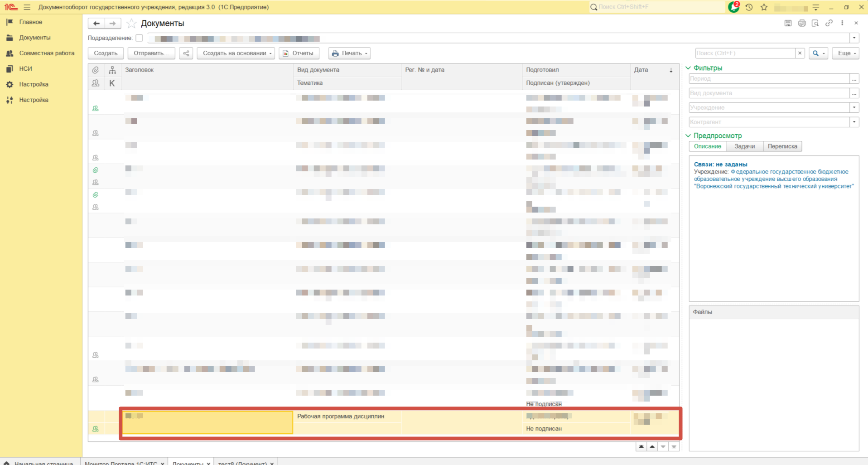
Task: Click the Отчеты button
Action: pyautogui.click(x=299, y=53)
